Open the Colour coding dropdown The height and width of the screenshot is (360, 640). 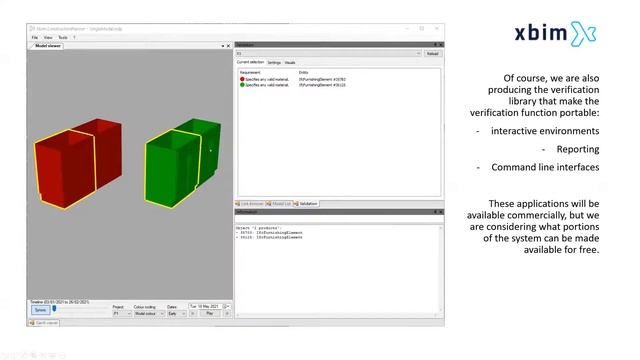click(x=149, y=313)
